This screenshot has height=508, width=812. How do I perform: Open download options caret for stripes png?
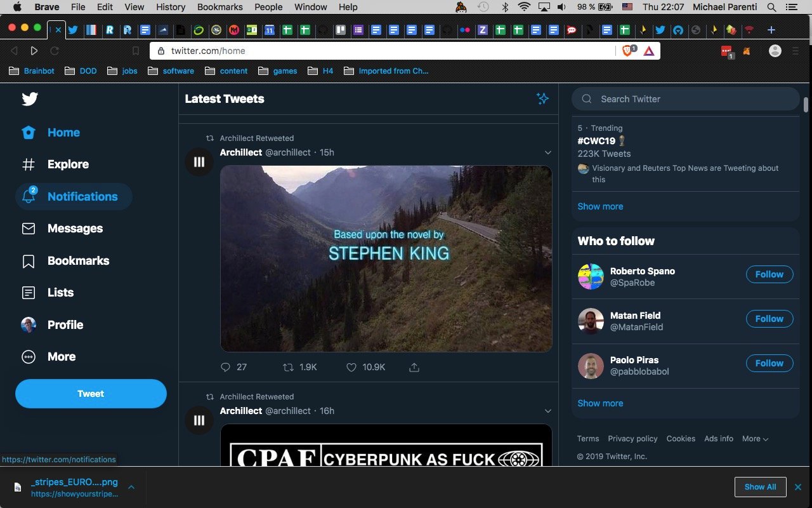pos(131,487)
